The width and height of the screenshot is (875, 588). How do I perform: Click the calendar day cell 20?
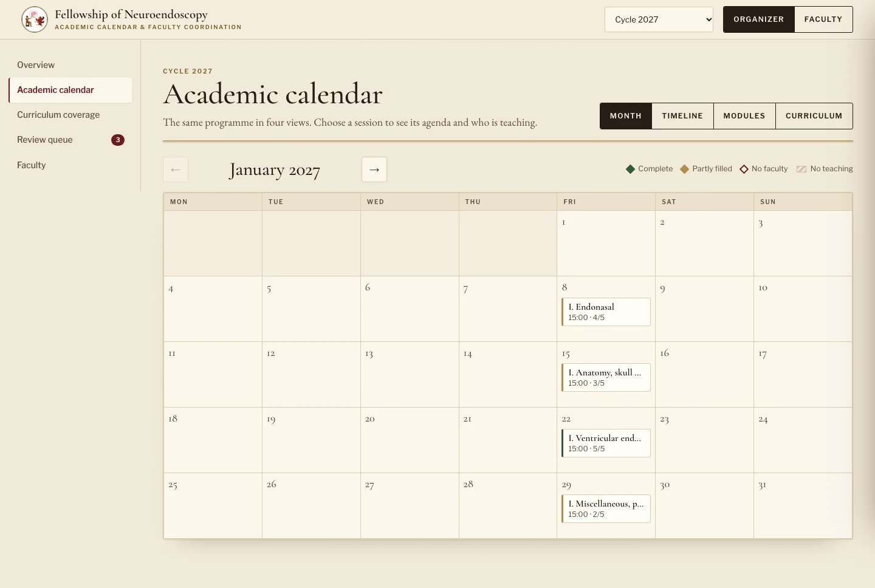[410, 440]
